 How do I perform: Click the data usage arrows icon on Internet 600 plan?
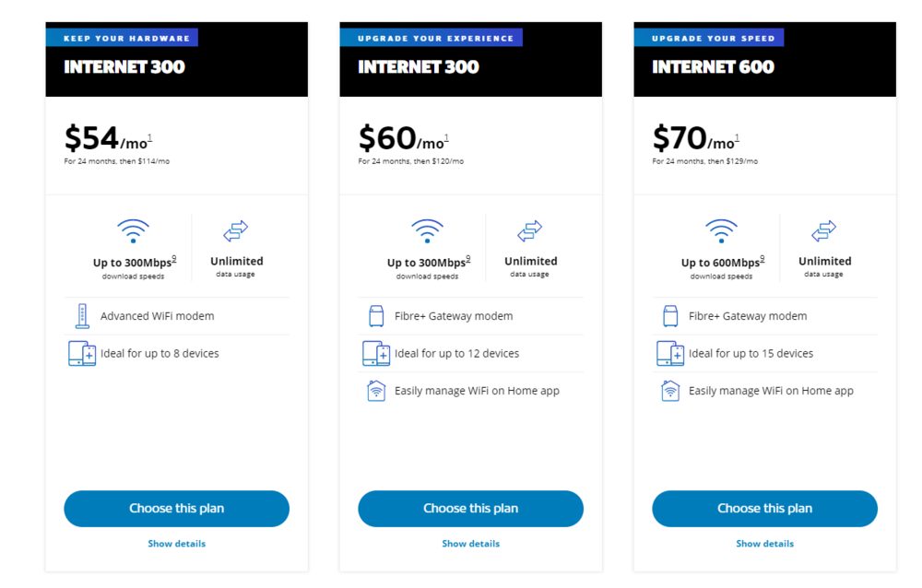[x=824, y=230]
